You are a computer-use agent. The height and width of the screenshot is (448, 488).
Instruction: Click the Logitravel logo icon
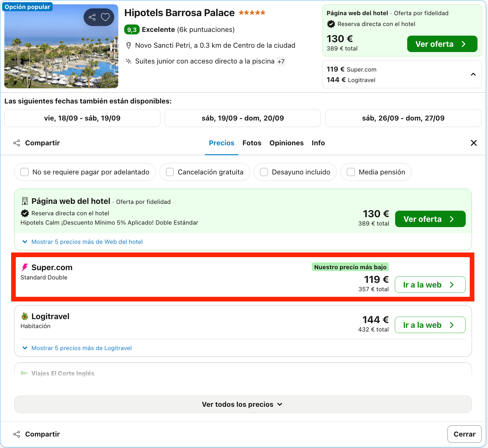(25, 316)
